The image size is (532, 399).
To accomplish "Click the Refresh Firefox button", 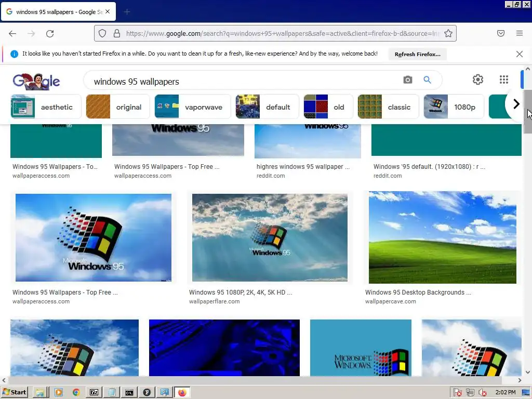I will point(417,54).
